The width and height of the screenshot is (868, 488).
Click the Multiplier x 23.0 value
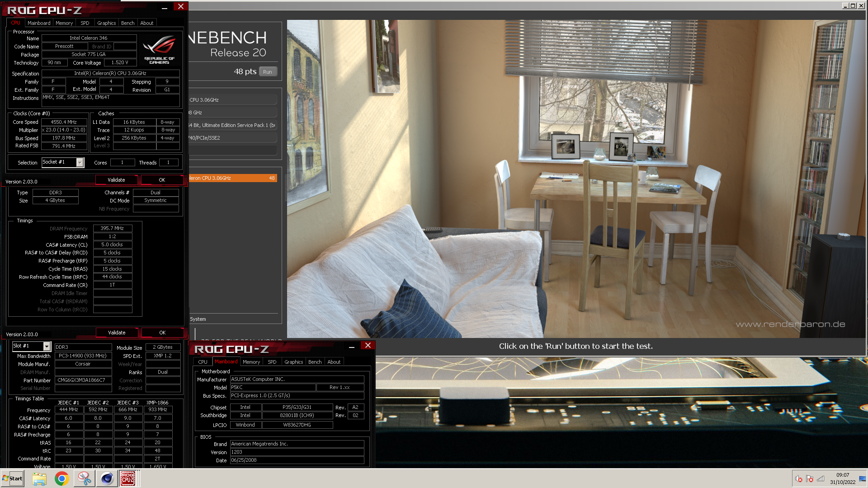pos(64,130)
